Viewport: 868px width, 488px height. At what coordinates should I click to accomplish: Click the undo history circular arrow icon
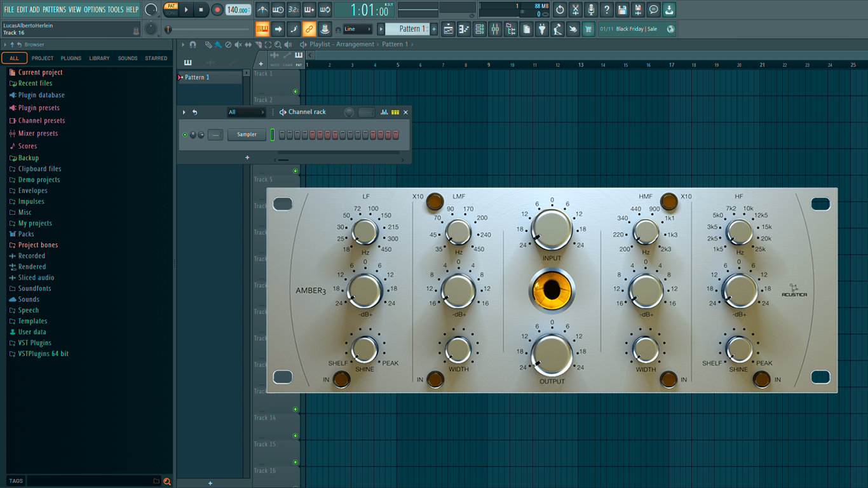(560, 10)
